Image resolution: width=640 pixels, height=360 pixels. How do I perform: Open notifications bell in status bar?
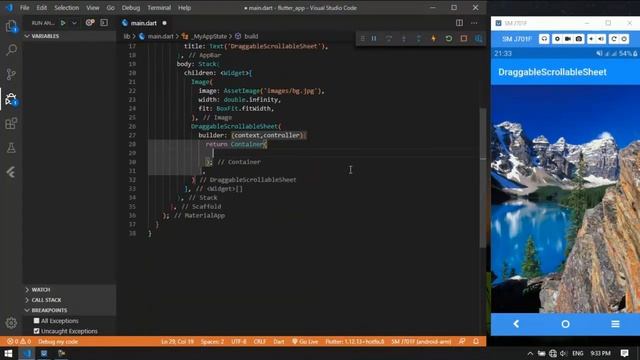click(476, 342)
